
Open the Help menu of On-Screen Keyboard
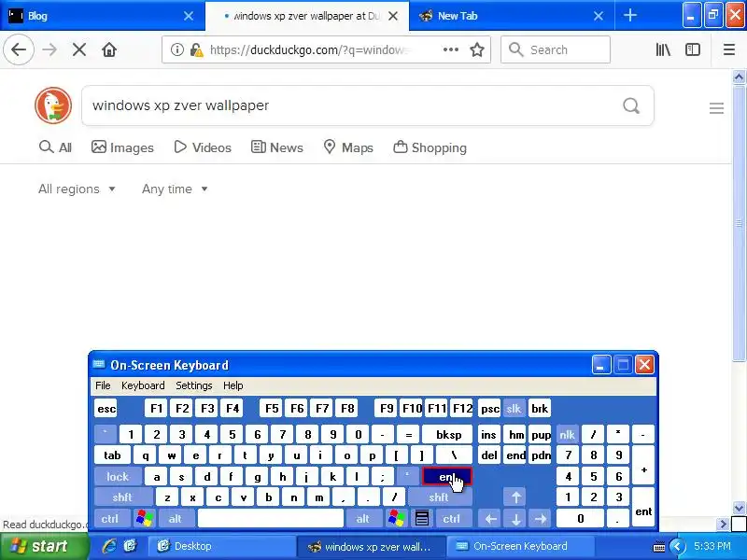point(233,385)
